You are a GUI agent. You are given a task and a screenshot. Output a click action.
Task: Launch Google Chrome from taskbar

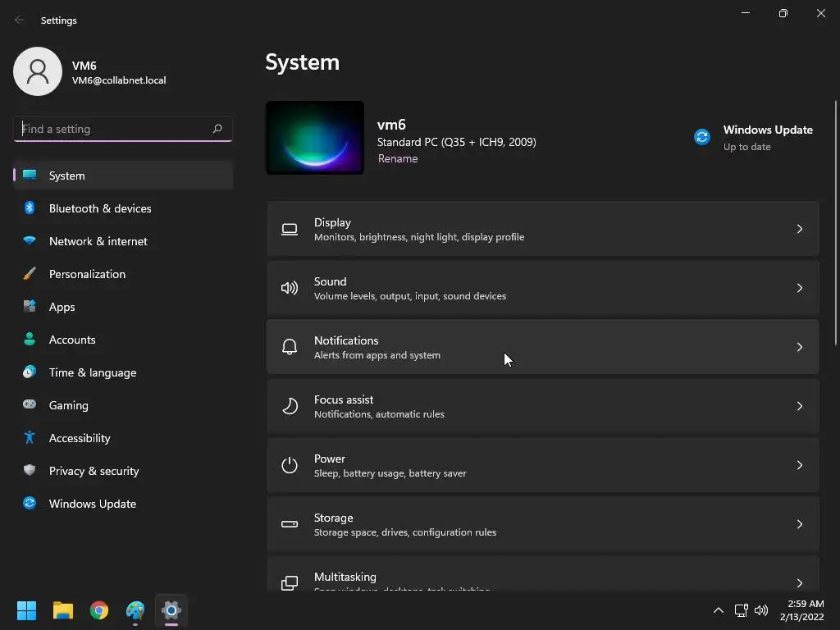point(99,610)
